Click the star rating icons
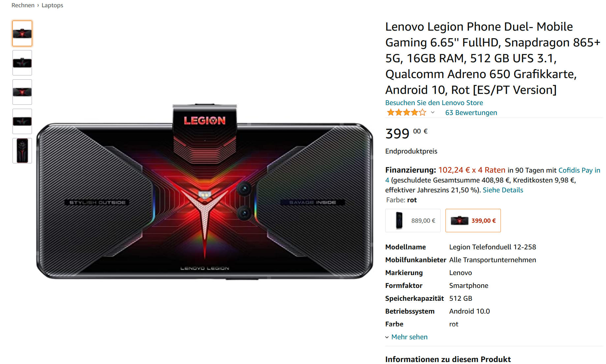 click(406, 113)
